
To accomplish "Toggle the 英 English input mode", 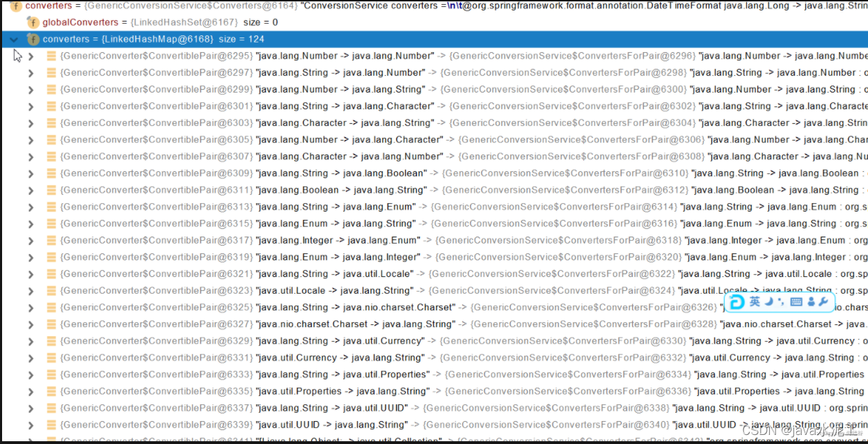I will tap(755, 302).
